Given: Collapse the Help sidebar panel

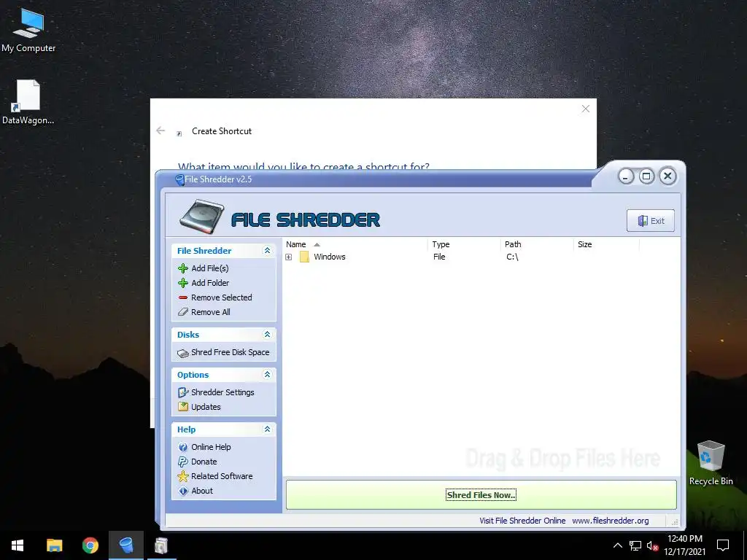Looking at the screenshot, I should [267, 429].
